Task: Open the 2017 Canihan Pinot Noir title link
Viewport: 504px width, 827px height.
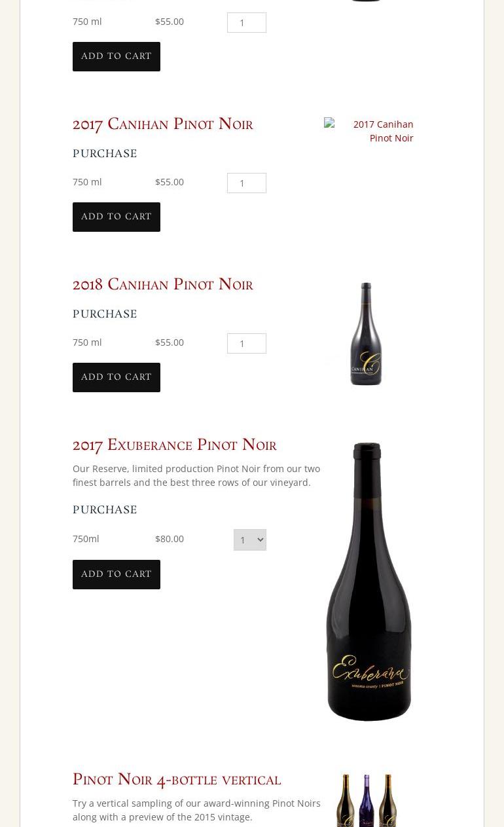Action: 163,124
